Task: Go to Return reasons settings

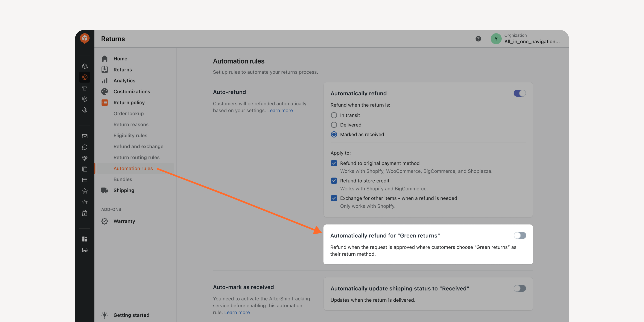Action: coord(131,125)
